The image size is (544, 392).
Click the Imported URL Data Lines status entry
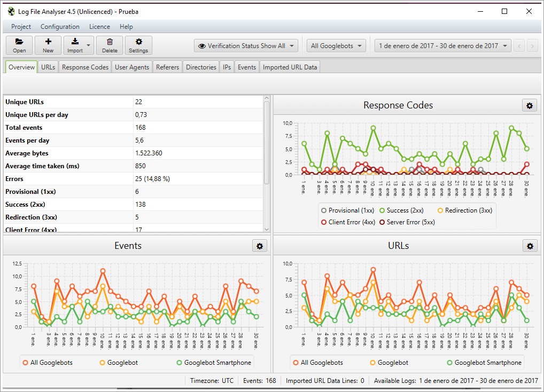(x=324, y=381)
